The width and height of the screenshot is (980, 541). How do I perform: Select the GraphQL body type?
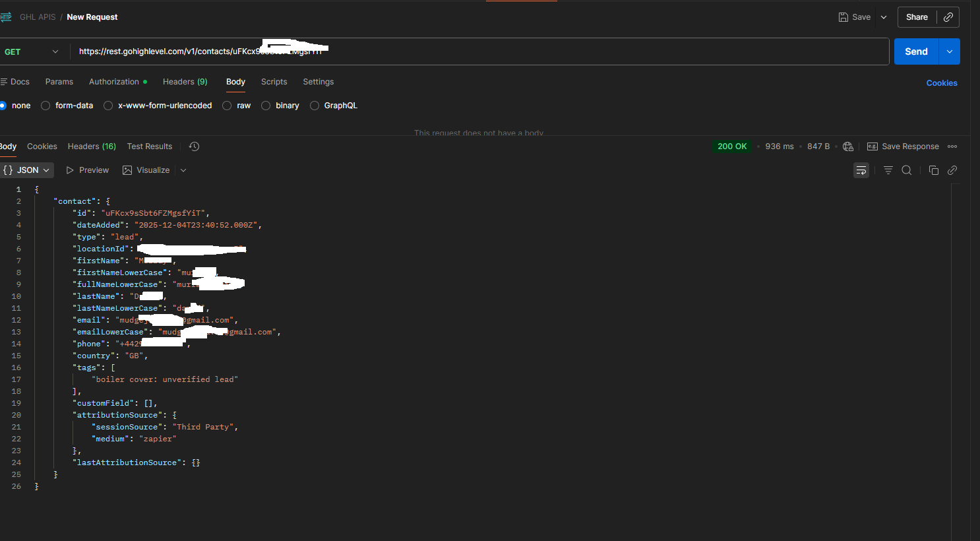[334, 106]
